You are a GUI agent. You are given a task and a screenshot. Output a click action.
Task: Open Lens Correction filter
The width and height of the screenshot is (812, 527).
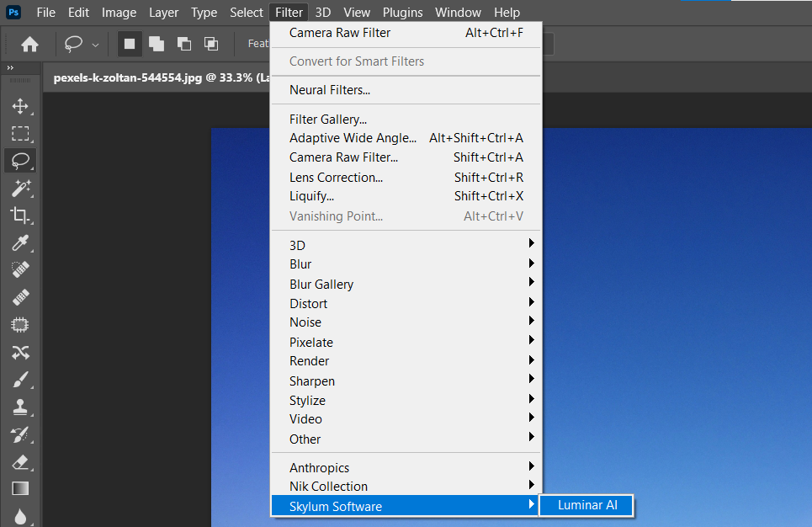coord(406,178)
